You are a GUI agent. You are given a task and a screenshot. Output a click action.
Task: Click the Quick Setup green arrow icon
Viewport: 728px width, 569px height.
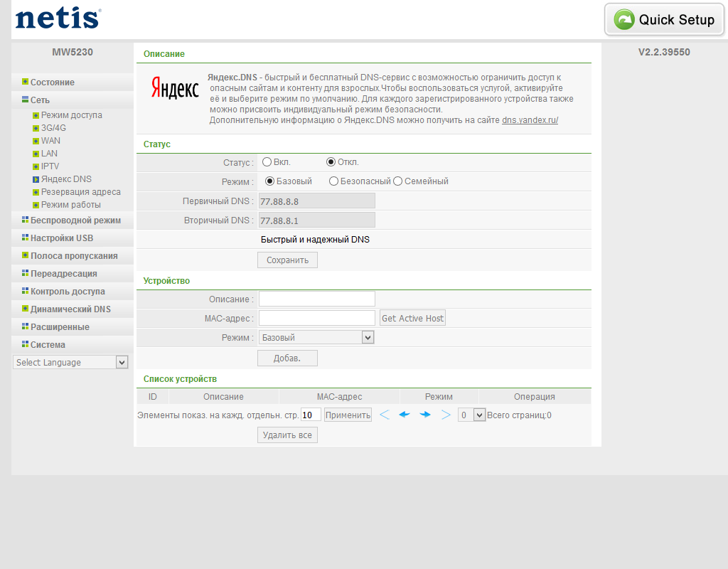[x=624, y=19]
